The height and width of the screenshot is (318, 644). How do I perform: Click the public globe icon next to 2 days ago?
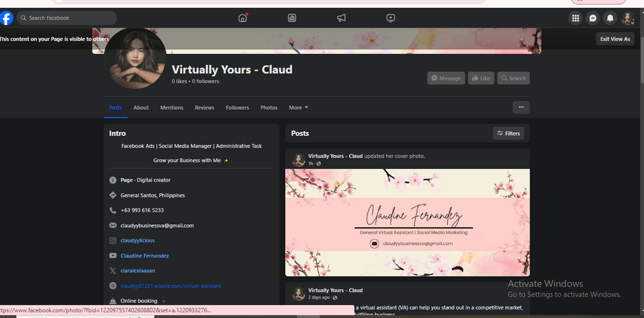pos(334,298)
